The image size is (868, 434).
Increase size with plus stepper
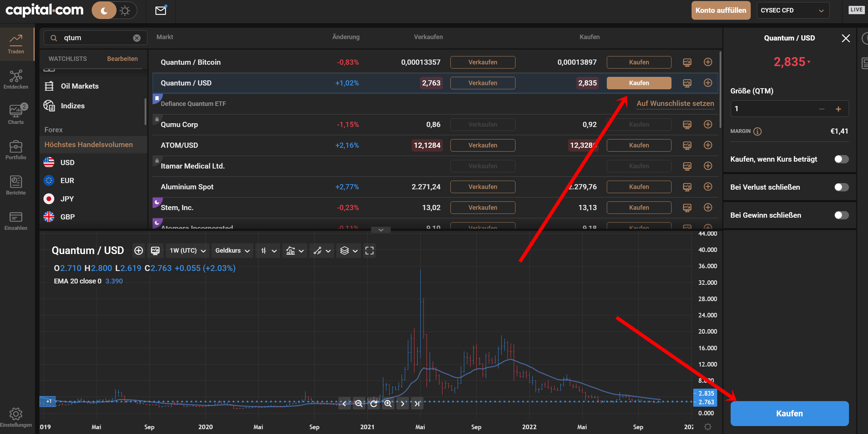(x=838, y=109)
